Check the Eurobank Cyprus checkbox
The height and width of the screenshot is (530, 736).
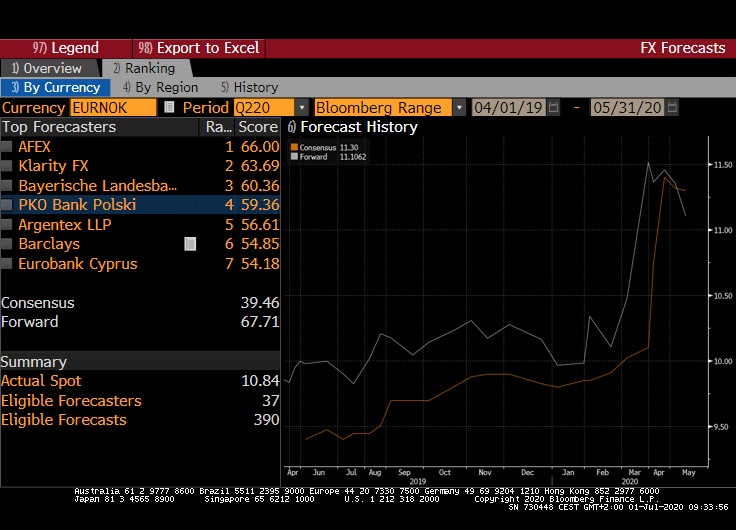8,264
